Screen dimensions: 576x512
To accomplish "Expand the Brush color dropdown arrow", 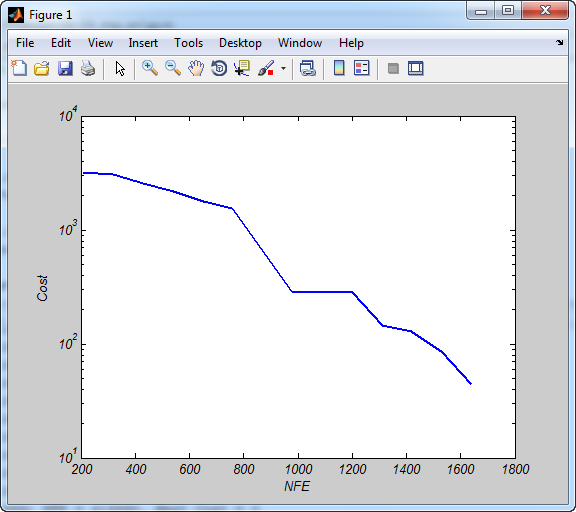I will [x=283, y=68].
